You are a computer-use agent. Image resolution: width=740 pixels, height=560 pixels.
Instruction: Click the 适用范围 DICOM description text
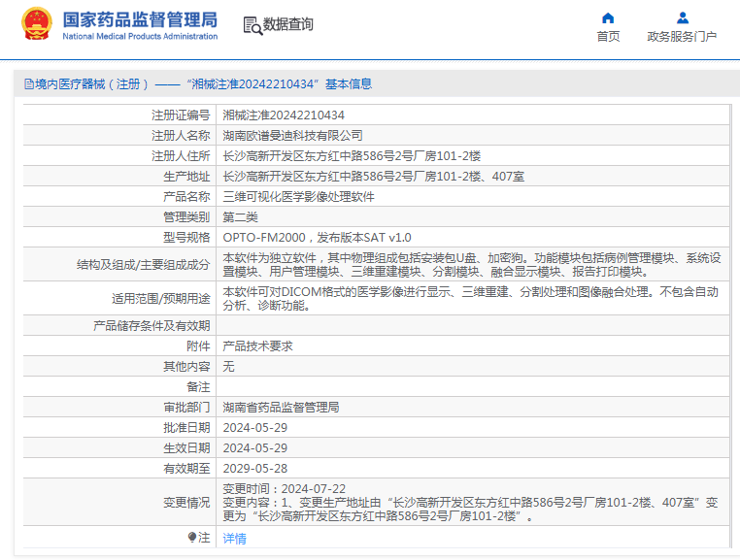pyautogui.click(x=471, y=299)
